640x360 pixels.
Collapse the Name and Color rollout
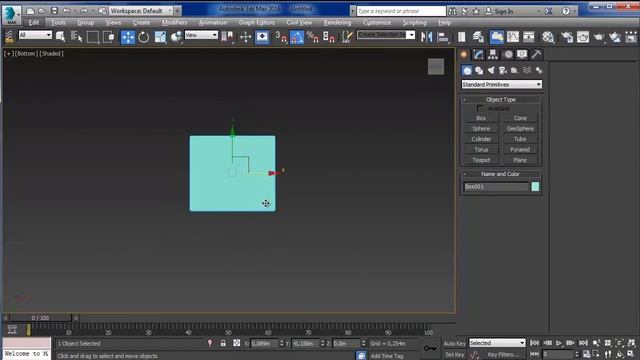click(501, 174)
